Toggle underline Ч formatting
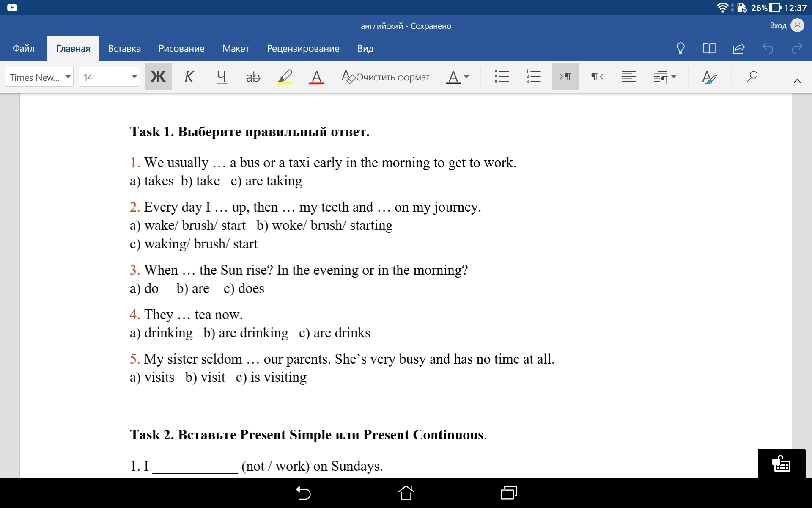This screenshot has width=812, height=508. 221,77
